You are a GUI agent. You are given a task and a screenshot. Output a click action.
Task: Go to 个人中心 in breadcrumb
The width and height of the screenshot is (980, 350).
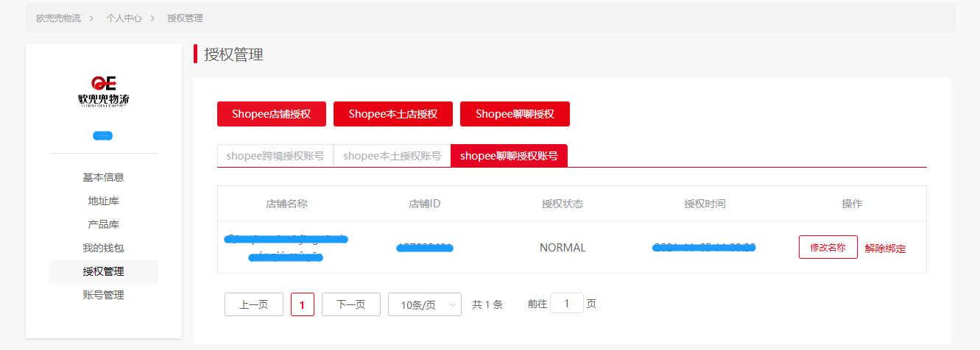coord(124,18)
